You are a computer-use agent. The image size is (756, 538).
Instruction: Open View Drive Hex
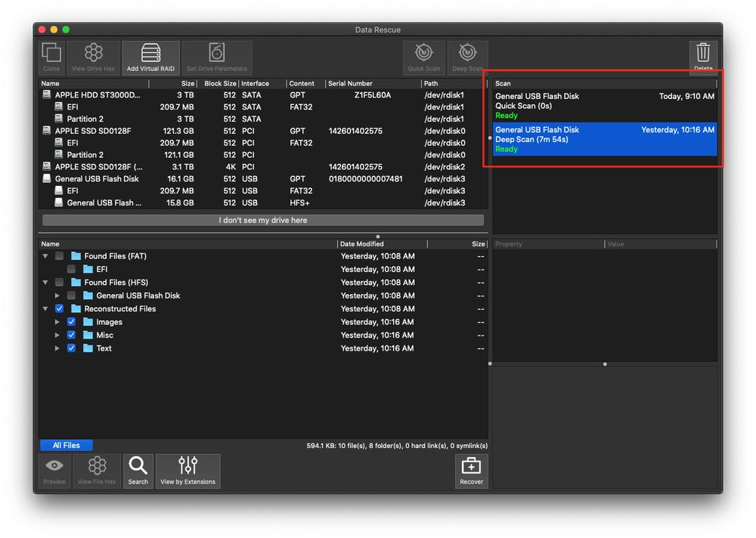93,57
